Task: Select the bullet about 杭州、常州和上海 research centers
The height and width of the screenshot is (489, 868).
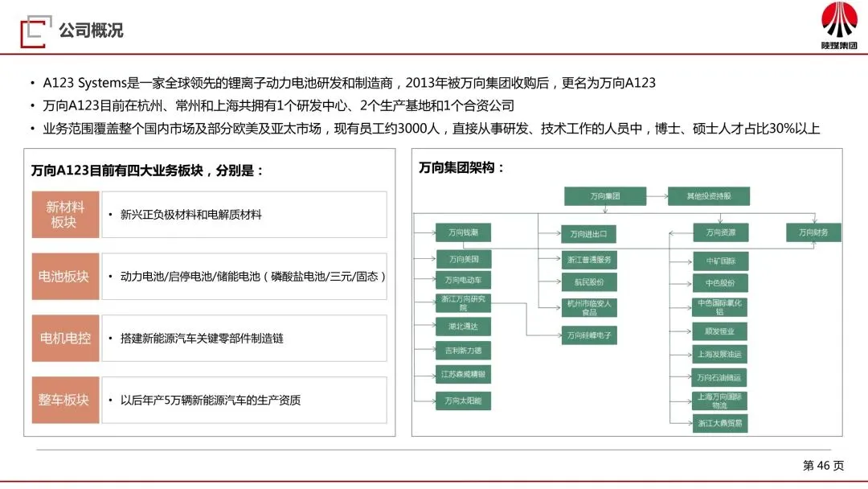Action: (x=278, y=106)
